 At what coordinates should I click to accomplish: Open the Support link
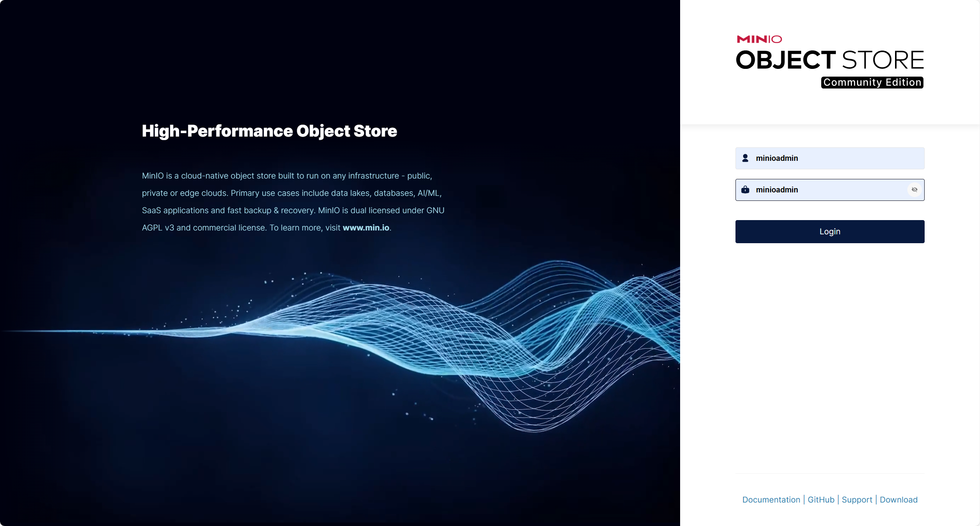[x=857, y=499]
